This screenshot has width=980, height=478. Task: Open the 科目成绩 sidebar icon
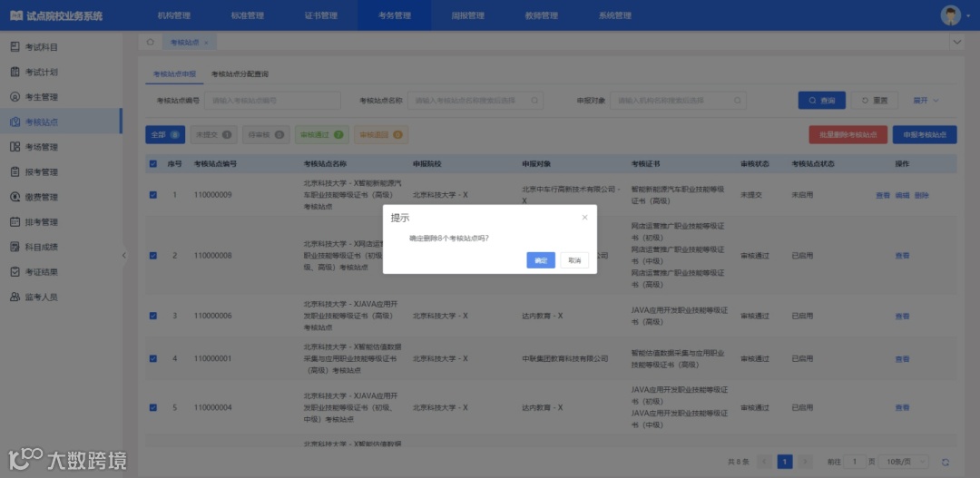point(15,247)
